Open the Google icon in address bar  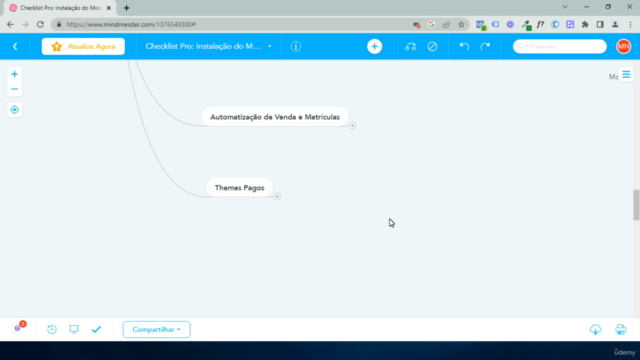click(x=431, y=24)
